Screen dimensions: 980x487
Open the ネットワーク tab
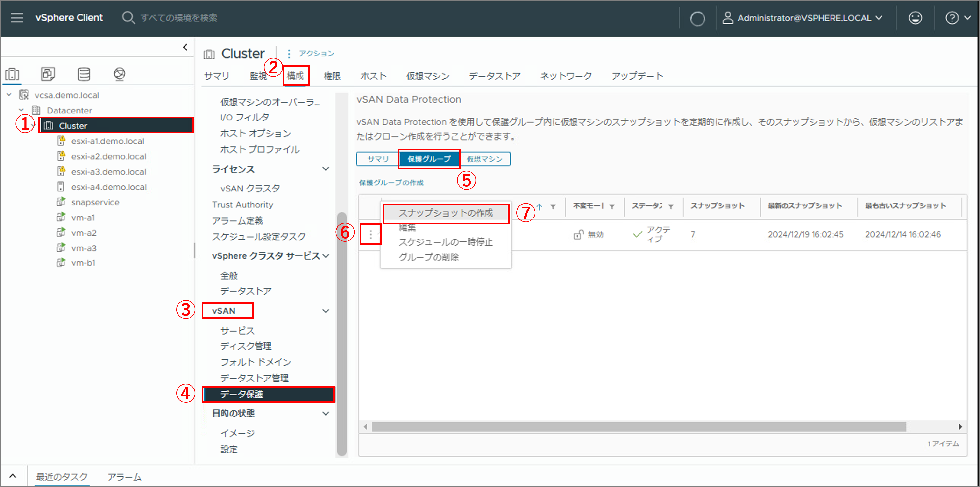tap(566, 76)
